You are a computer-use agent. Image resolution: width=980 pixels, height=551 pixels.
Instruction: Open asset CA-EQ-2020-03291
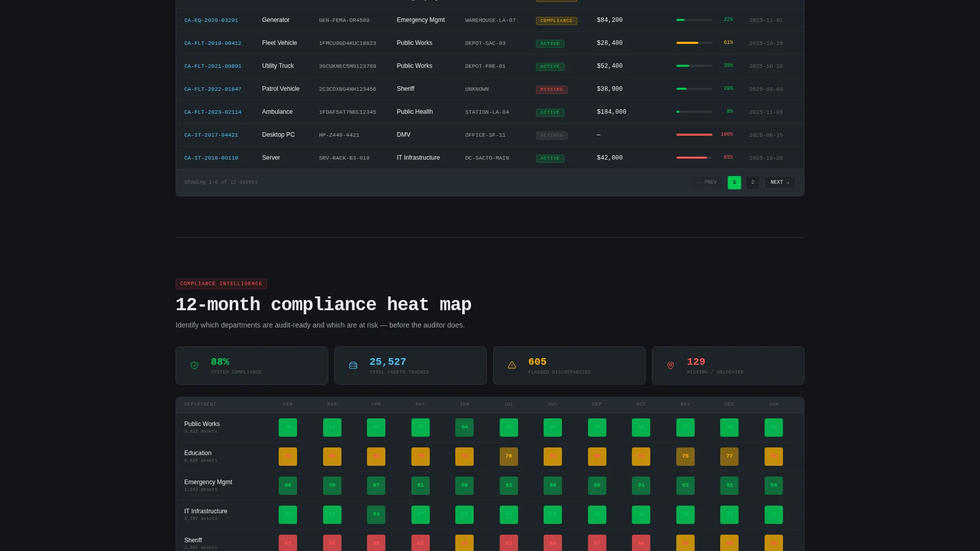tap(211, 20)
